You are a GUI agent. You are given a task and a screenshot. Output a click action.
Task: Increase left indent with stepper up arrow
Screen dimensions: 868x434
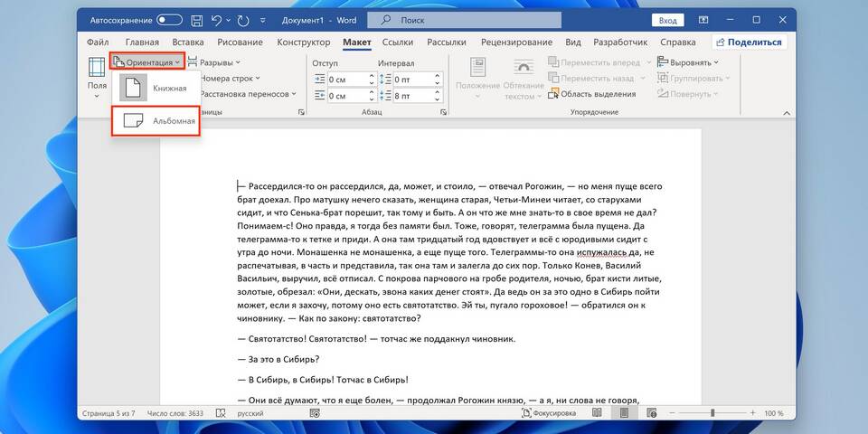tap(372, 76)
